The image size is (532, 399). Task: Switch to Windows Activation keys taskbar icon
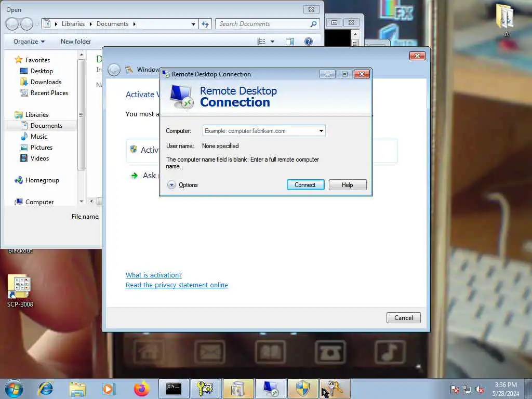335,389
